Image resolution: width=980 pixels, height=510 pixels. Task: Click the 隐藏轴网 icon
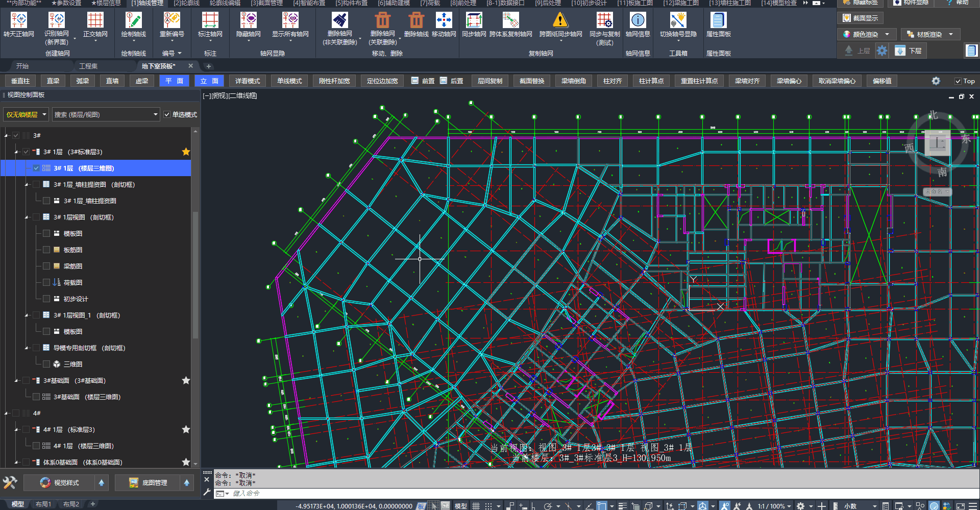[248, 20]
